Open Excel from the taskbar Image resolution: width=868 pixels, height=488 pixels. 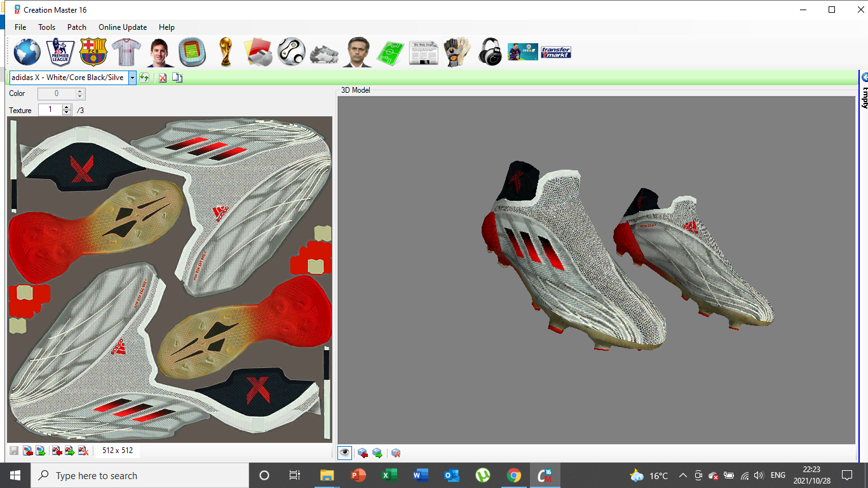[390, 475]
